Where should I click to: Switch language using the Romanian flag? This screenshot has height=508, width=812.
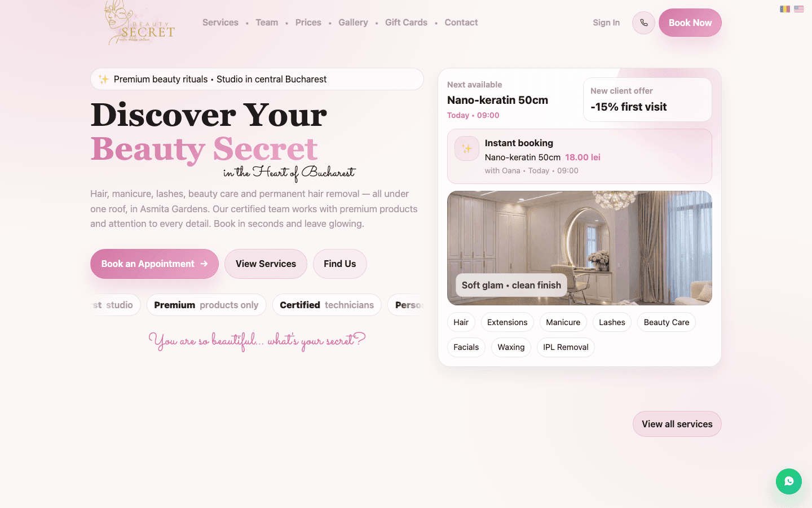click(784, 9)
